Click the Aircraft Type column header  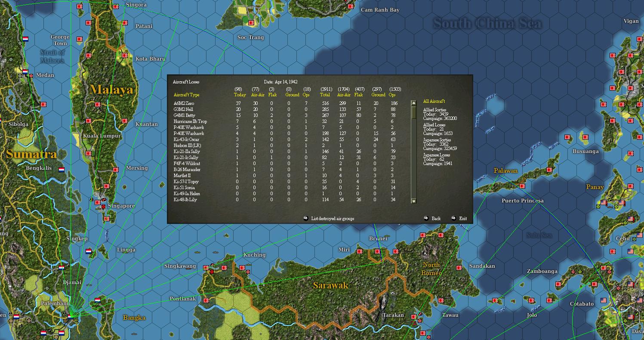187,95
